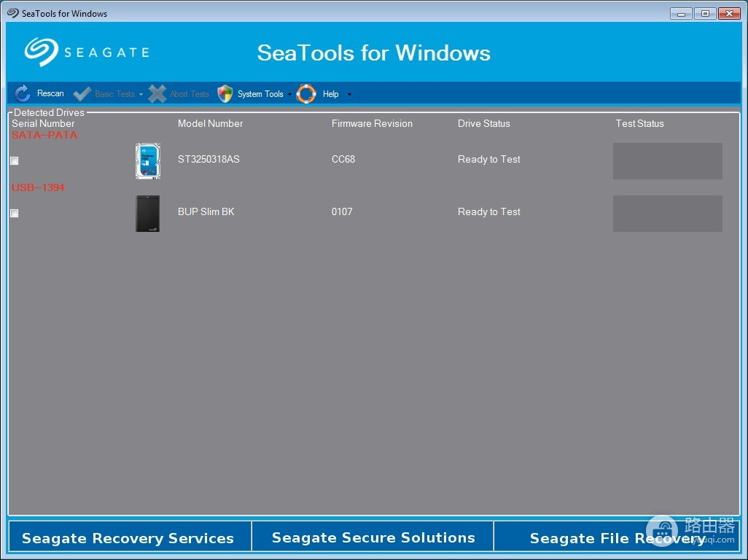Click the Abort Tests X icon

(157, 93)
